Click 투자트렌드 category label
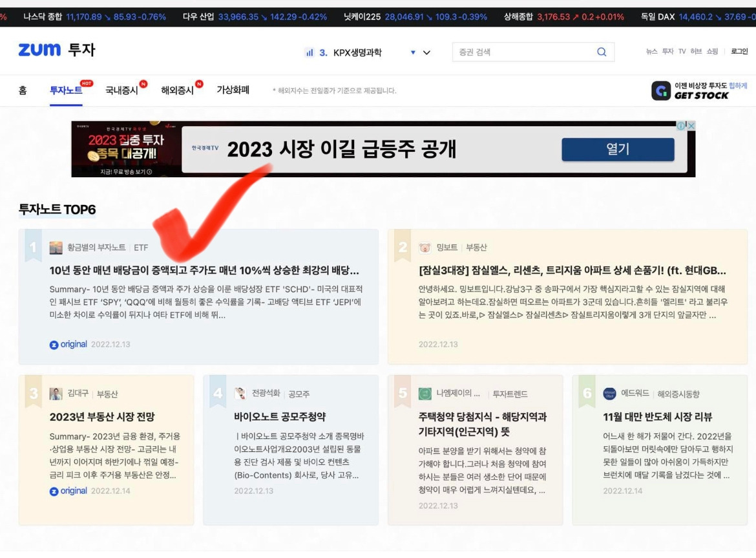 pos(510,394)
